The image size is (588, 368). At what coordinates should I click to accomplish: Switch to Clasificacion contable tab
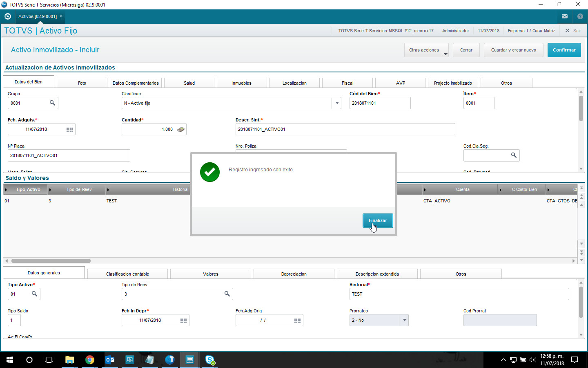click(127, 274)
